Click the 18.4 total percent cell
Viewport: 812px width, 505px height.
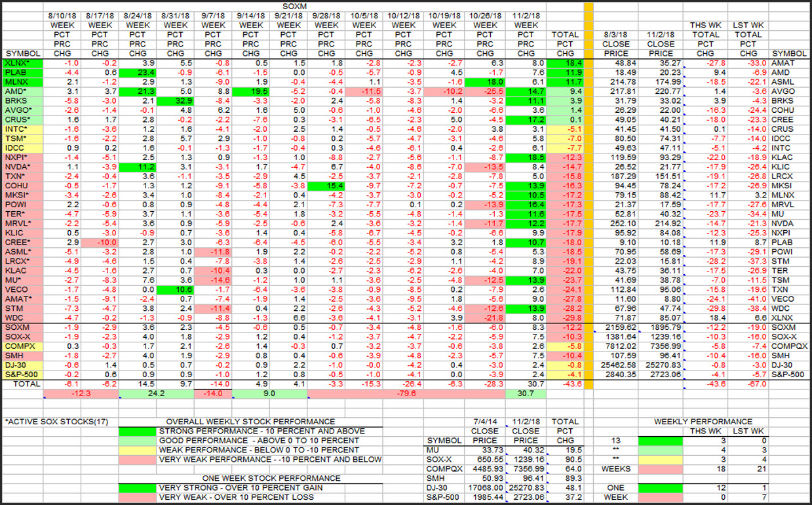(x=565, y=63)
